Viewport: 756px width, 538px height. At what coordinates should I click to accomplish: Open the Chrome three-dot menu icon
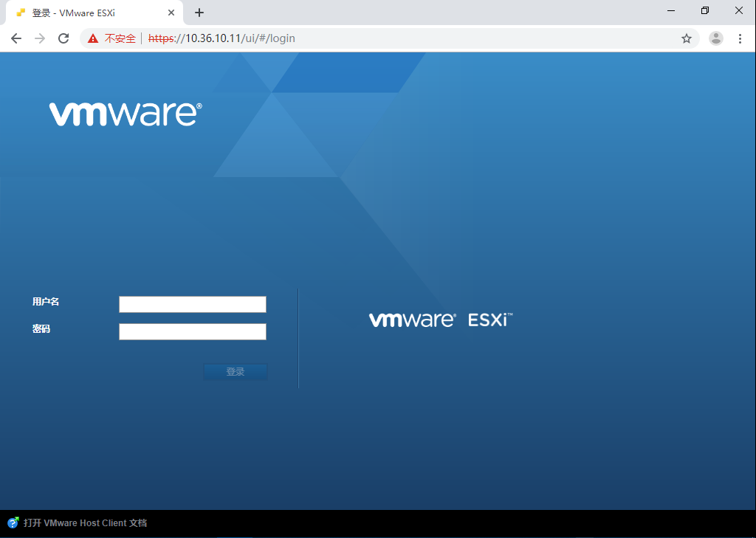[740, 38]
